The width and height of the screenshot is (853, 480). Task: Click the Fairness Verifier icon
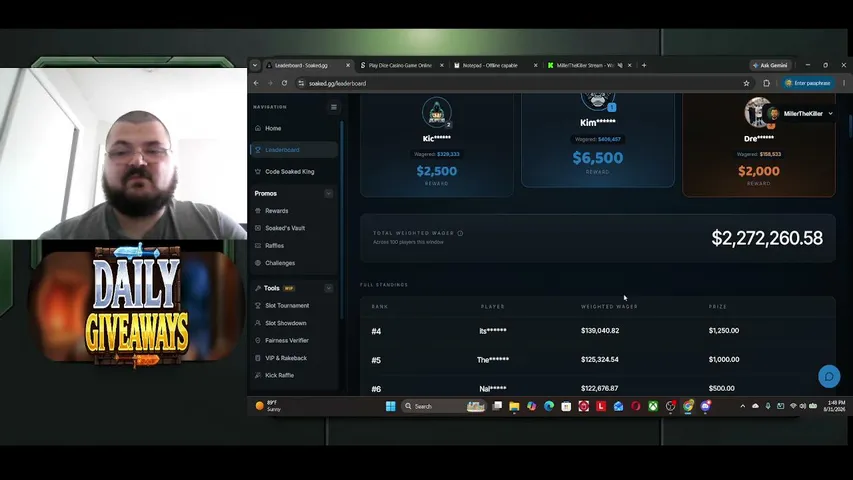click(258, 341)
